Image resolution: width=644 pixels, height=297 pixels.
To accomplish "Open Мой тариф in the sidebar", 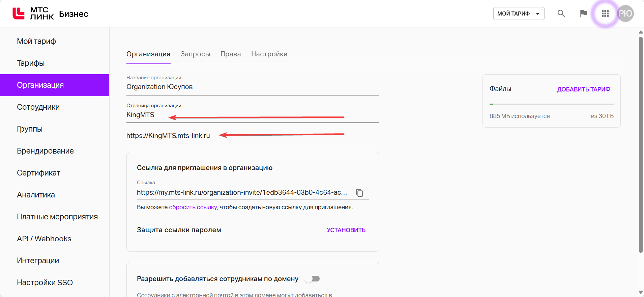I will [55, 41].
